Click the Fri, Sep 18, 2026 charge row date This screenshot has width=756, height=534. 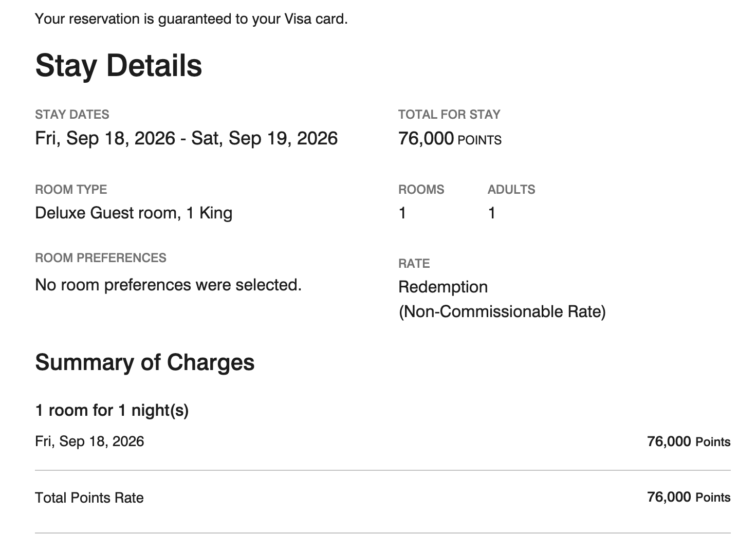point(89,441)
